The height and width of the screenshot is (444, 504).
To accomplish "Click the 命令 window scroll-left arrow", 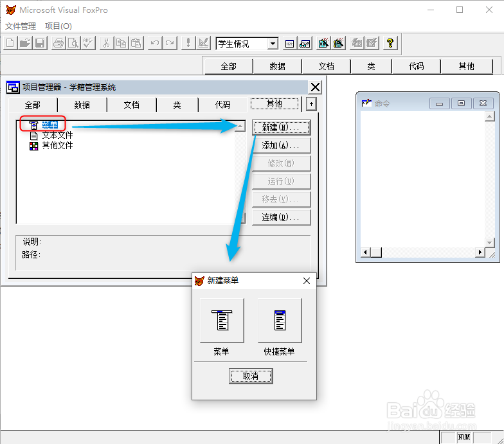I will pyautogui.click(x=365, y=252).
